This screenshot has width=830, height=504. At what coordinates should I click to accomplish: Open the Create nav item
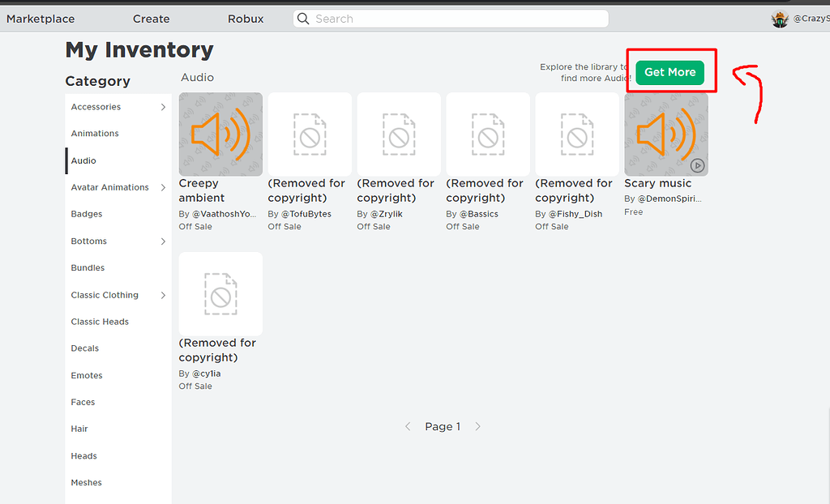point(152,19)
